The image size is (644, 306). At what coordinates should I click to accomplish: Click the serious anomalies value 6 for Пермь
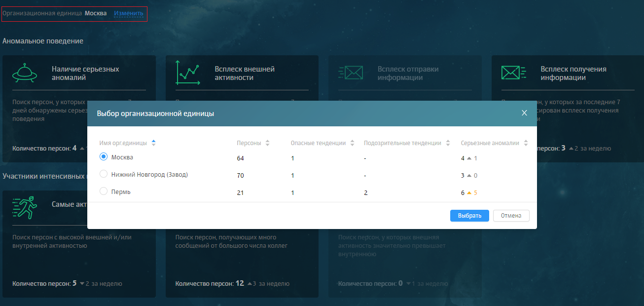pos(463,193)
